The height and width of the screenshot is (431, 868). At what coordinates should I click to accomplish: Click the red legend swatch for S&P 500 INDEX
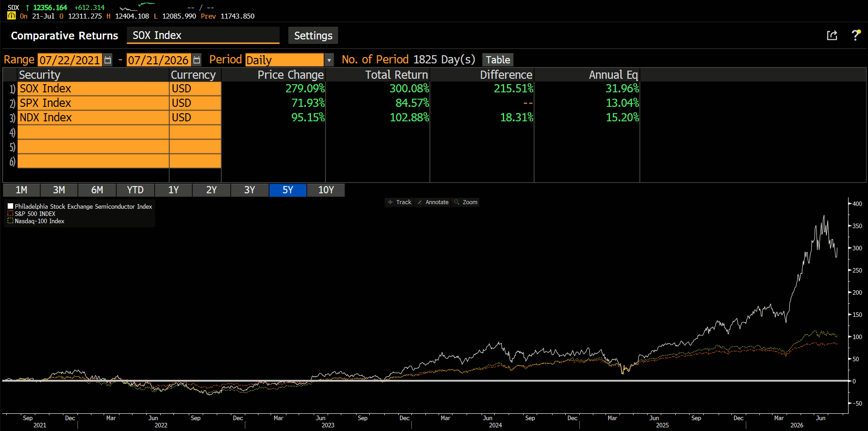10,214
